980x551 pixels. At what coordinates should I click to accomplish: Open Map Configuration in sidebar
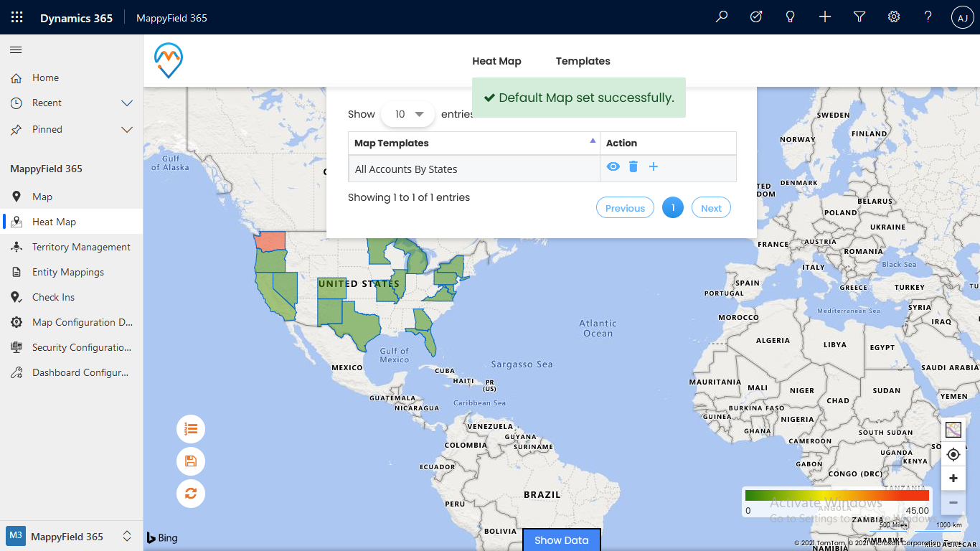[x=72, y=322]
